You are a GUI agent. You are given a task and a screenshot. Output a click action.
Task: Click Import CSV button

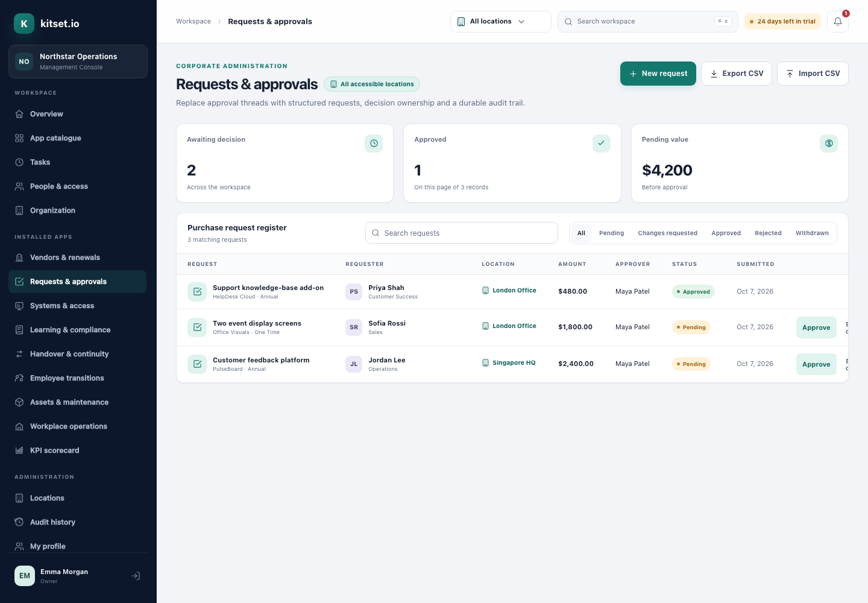pos(813,74)
